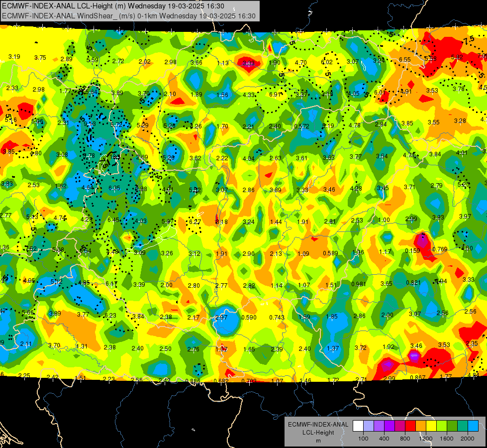Click the lime green legend swatch

(442, 426)
